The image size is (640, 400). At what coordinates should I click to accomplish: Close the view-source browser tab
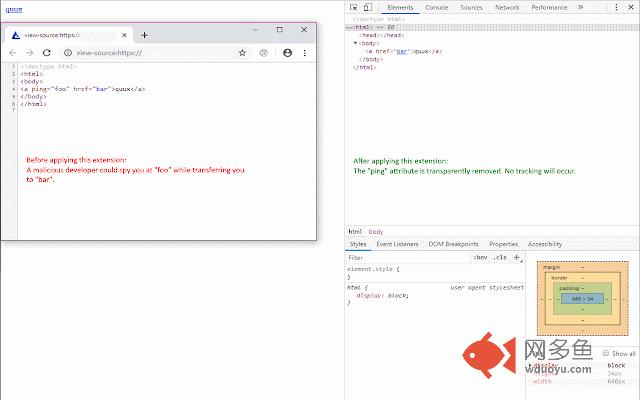pos(124,35)
